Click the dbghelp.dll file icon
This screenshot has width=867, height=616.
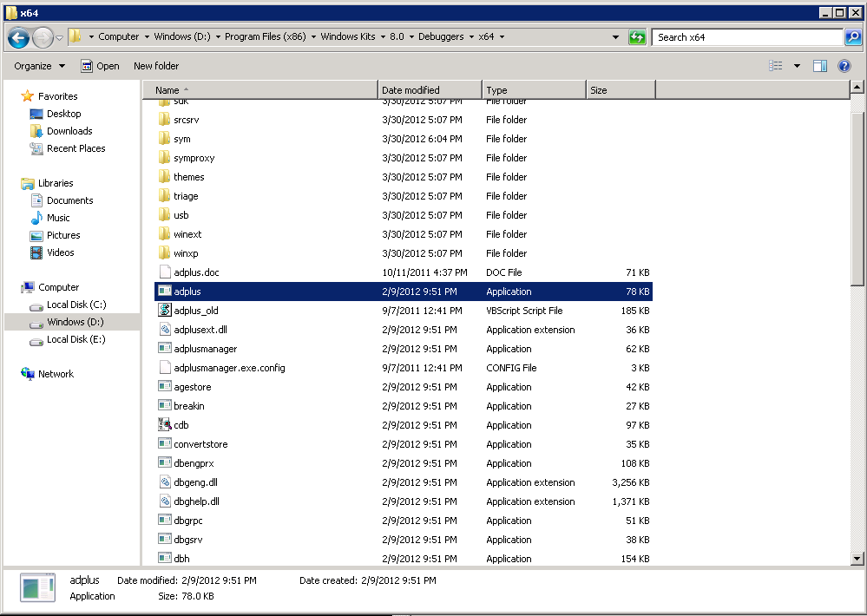(165, 501)
